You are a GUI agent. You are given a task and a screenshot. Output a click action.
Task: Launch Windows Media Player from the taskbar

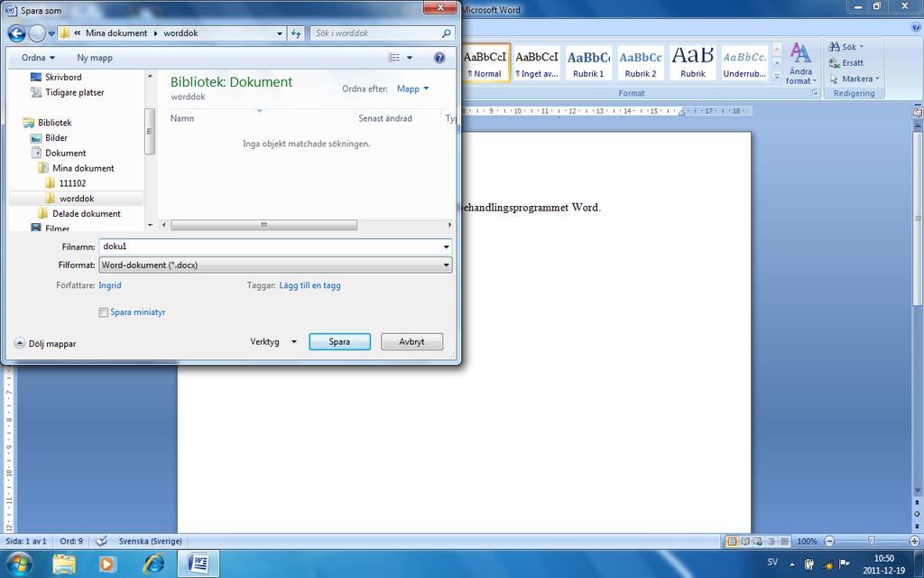pos(107,564)
